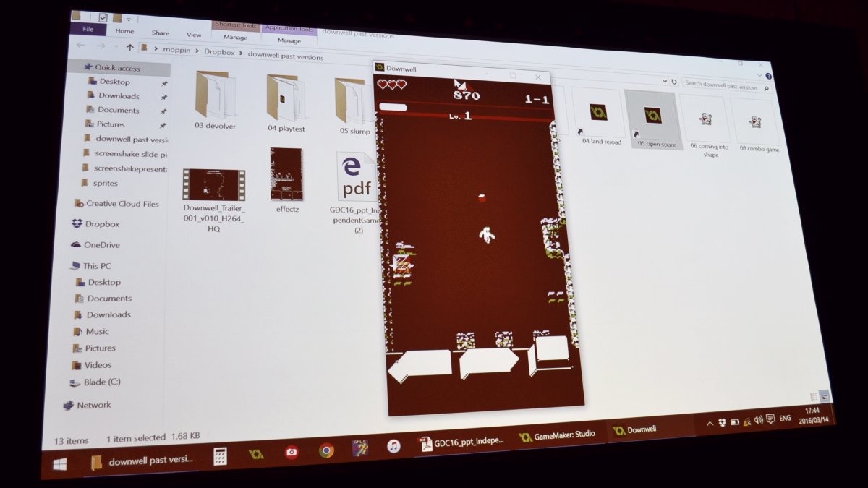Open Desktop under Quick access
This screenshot has height=488, width=868.
click(x=114, y=82)
